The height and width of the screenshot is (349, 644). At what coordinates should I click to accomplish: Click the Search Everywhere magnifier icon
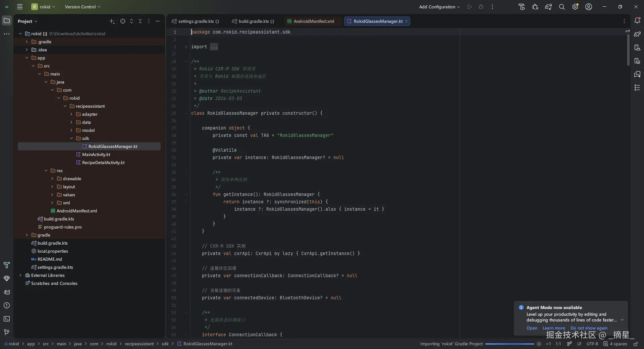[x=561, y=7]
